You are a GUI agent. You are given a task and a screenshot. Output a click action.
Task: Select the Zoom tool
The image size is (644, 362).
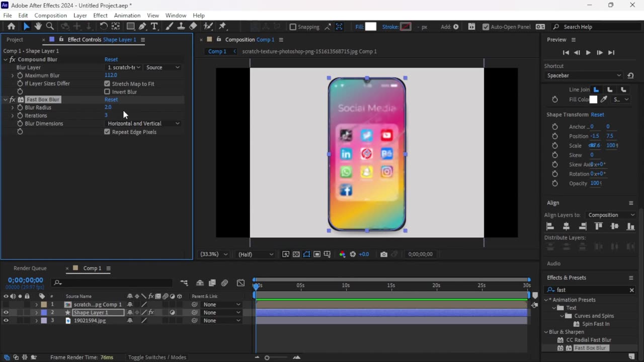pyautogui.click(x=50, y=27)
